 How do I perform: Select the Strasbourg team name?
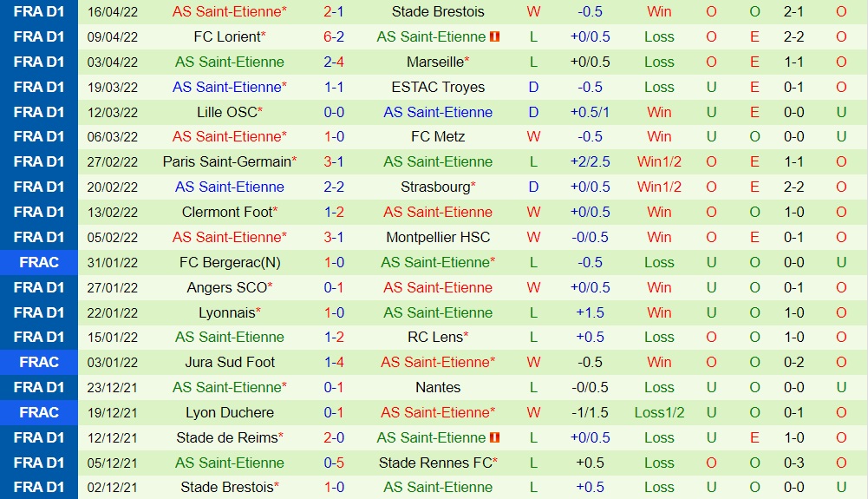(435, 187)
